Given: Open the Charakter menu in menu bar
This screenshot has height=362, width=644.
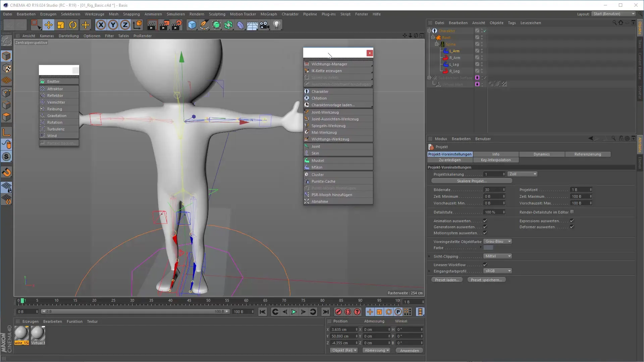Looking at the screenshot, I should coord(290,14).
